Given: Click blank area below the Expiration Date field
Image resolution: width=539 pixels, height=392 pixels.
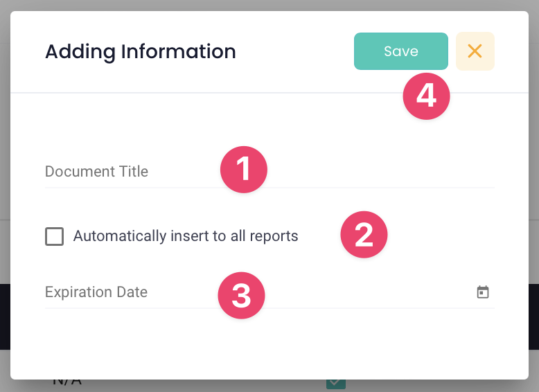Looking at the screenshot, I should coord(269,343).
